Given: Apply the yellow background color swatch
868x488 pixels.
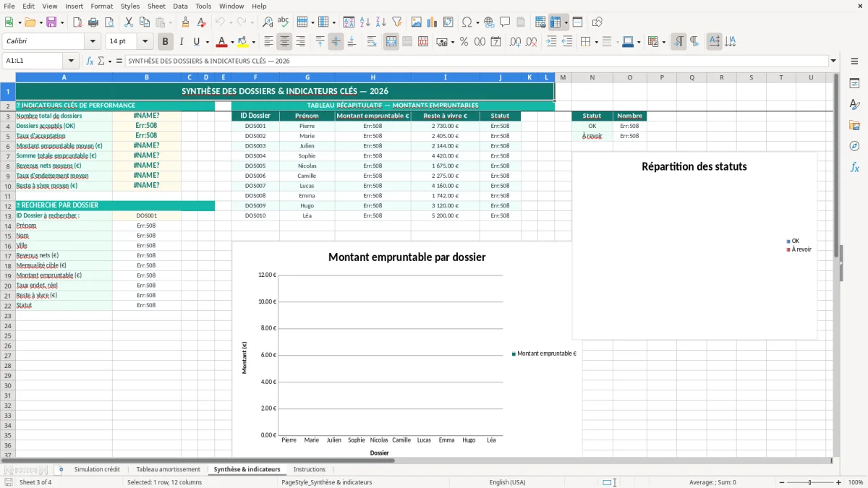Looking at the screenshot, I should tap(243, 42).
